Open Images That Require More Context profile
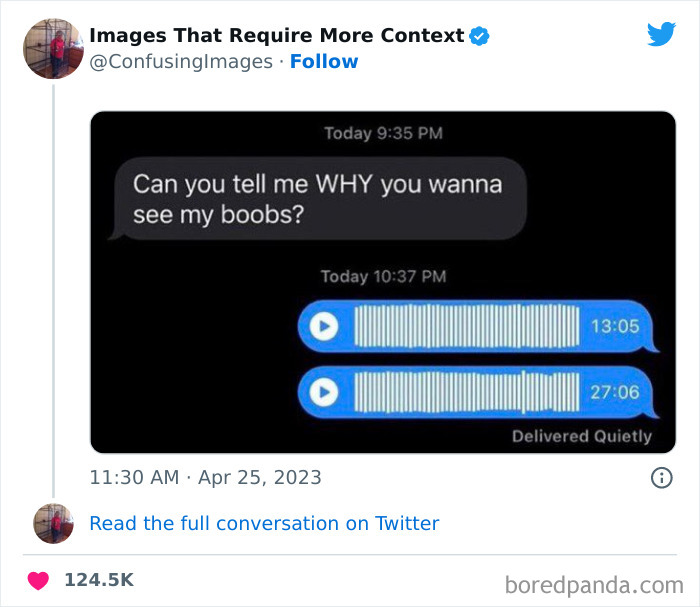 tap(277, 35)
